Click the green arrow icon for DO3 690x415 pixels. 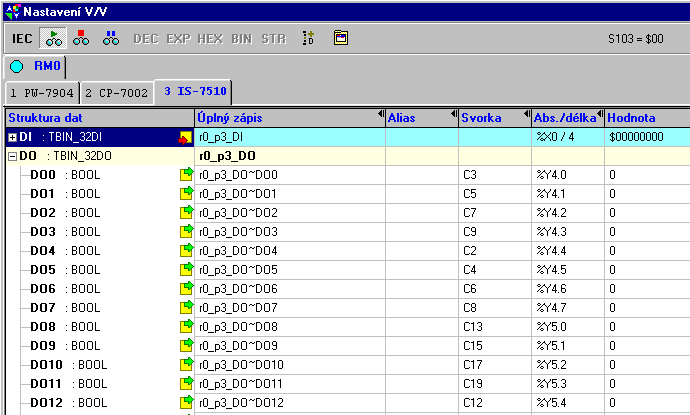[x=187, y=231]
